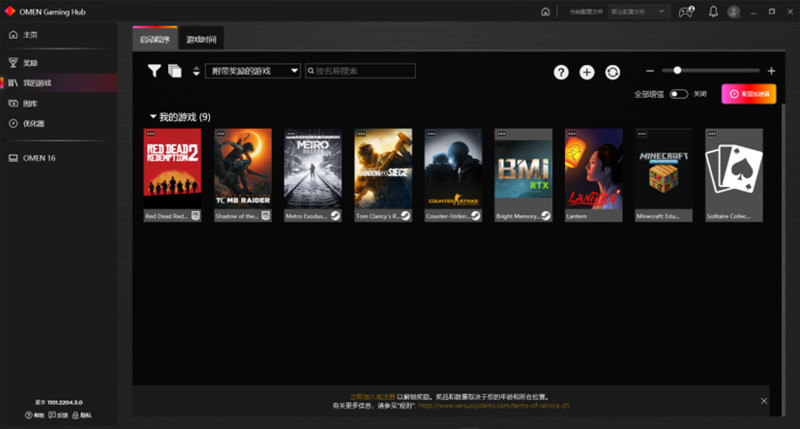Collapse the My Games (9) section

153,117
